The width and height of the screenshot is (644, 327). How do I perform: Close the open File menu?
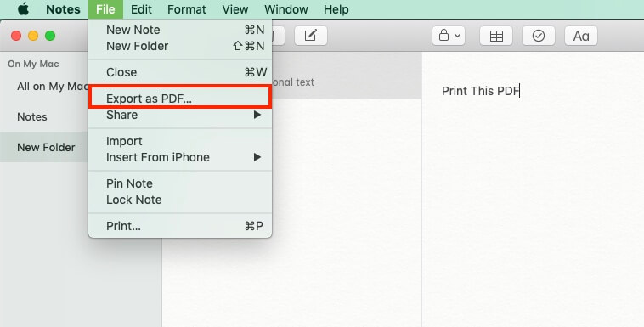(105, 9)
